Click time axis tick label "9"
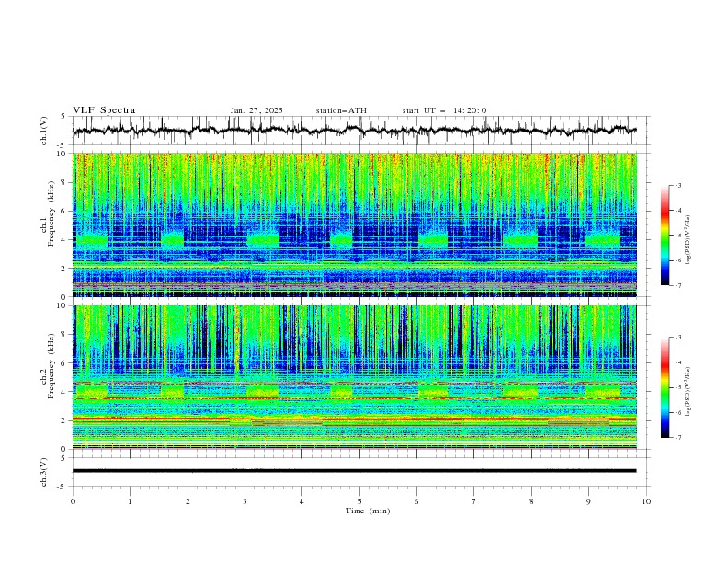The image size is (728, 563). pos(588,501)
